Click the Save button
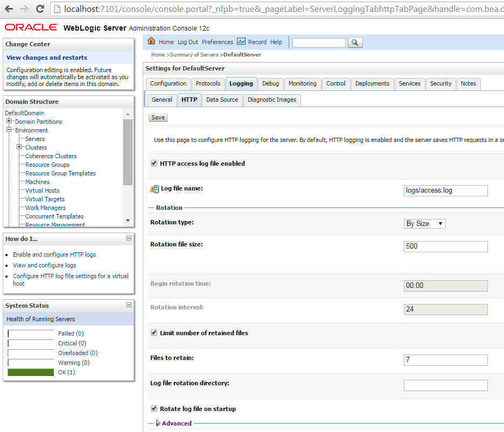Screen dimensions: 504x432 click(158, 117)
